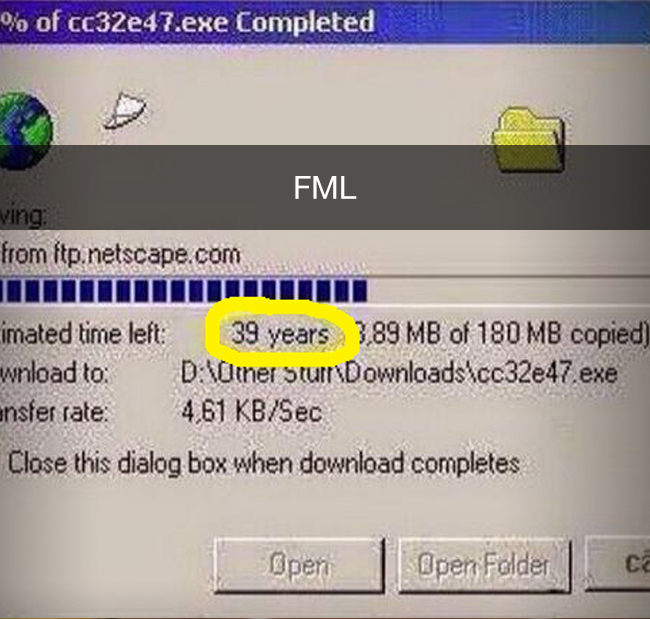Click the yellow destination folder icon
The height and width of the screenshot is (619, 650).
tap(529, 139)
